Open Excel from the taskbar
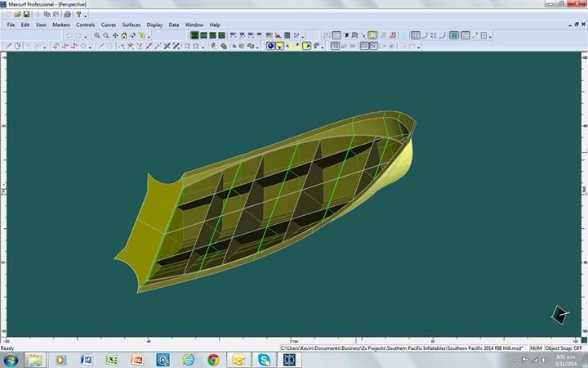The width and height of the screenshot is (588, 368). tap(112, 360)
